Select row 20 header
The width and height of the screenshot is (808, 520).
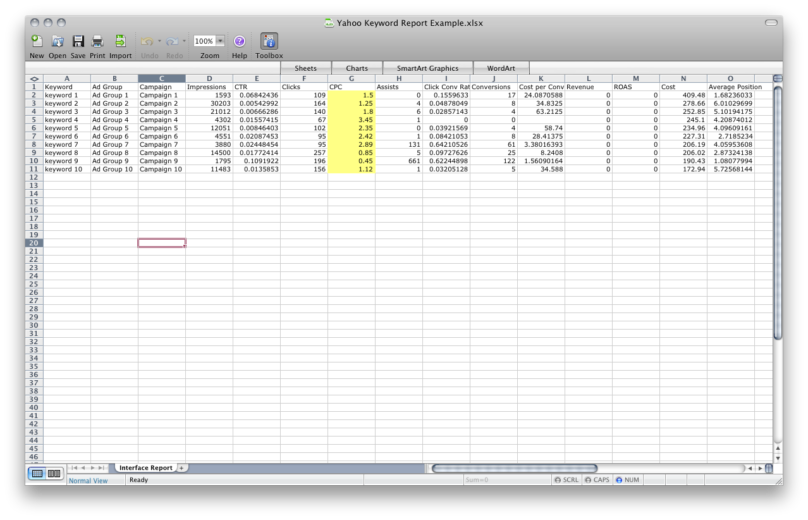coord(34,243)
